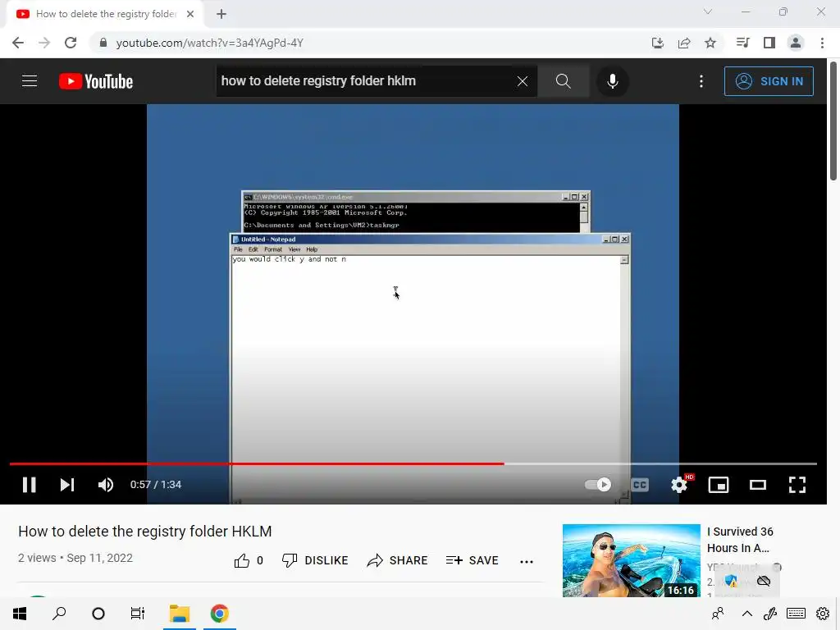840x630 pixels.
Task: Switch to theater mode
Action: click(x=757, y=485)
